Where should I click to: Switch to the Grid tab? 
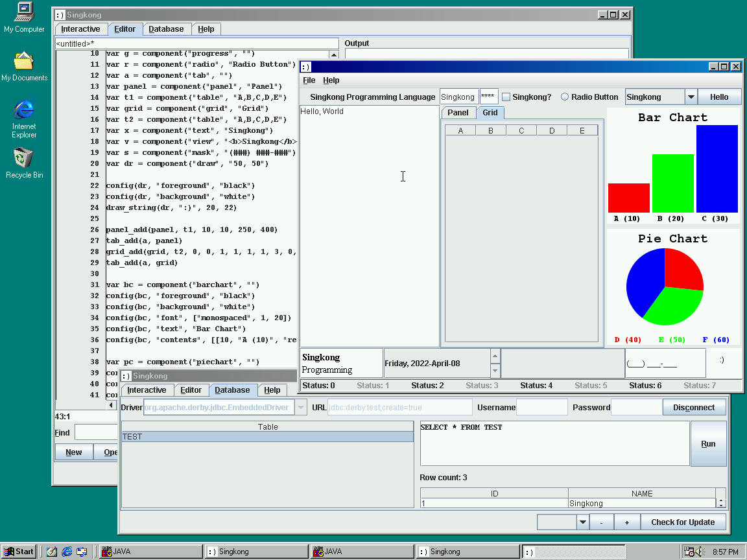click(x=490, y=113)
